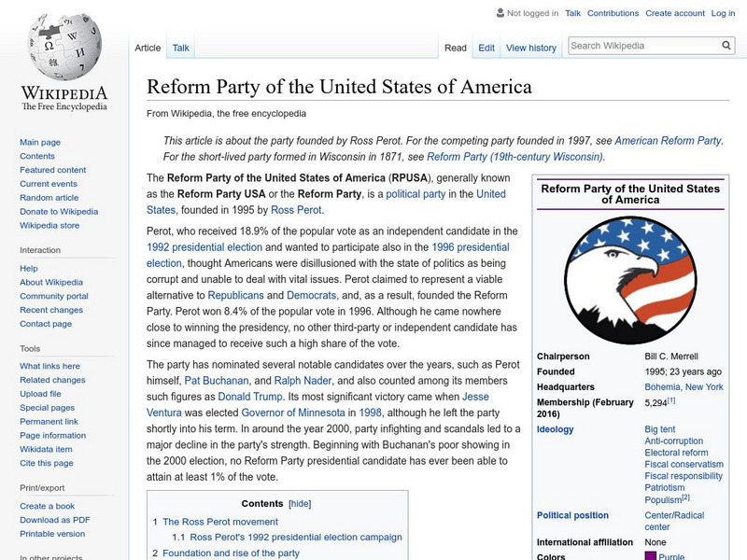Open Current events link
The height and width of the screenshot is (560, 747).
(x=49, y=183)
